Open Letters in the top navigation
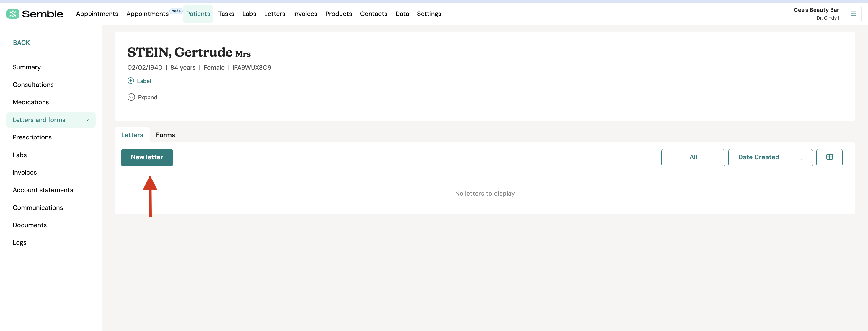 pos(275,14)
